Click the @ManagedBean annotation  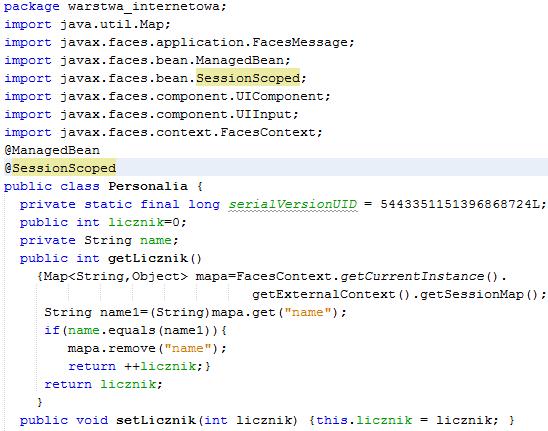(52, 151)
